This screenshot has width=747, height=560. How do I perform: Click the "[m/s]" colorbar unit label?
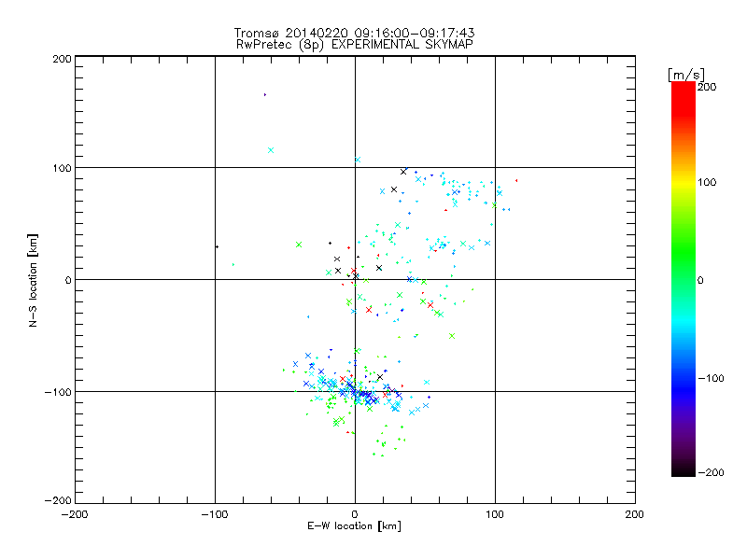point(686,75)
